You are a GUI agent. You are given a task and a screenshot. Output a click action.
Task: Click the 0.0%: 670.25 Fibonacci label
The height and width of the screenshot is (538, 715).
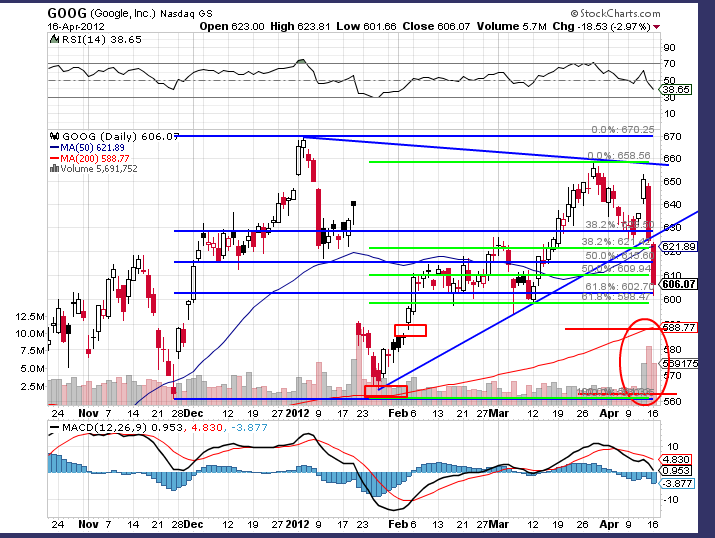click(x=623, y=129)
